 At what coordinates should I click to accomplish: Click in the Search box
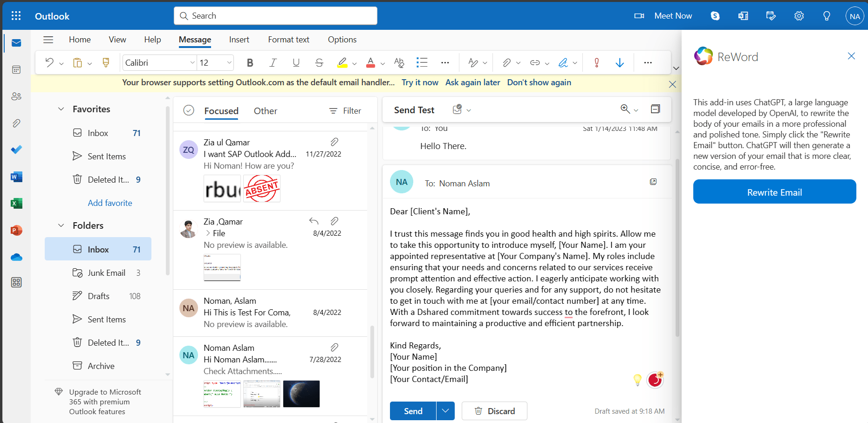pos(275,16)
